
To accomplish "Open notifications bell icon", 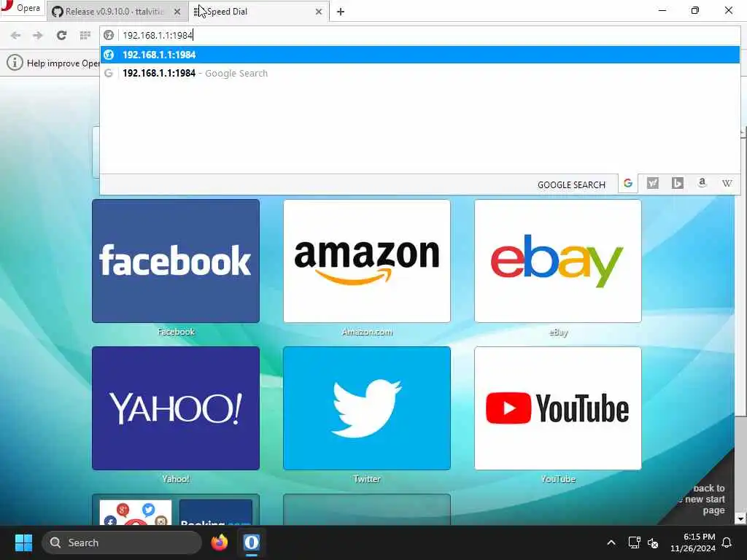I will click(727, 542).
